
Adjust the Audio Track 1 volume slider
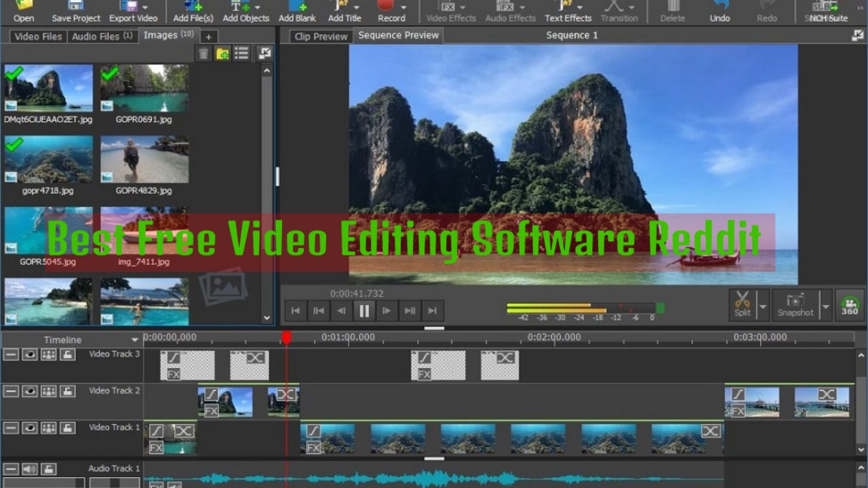[x=43, y=483]
